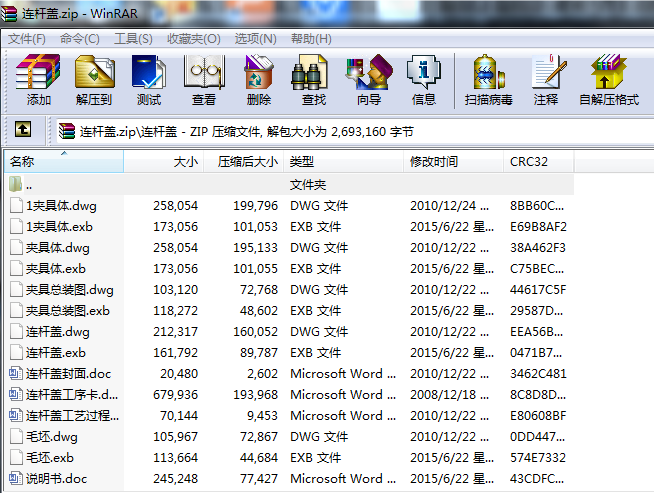Open the 工具(S) menu
This screenshot has width=654, height=493.
pyautogui.click(x=133, y=39)
